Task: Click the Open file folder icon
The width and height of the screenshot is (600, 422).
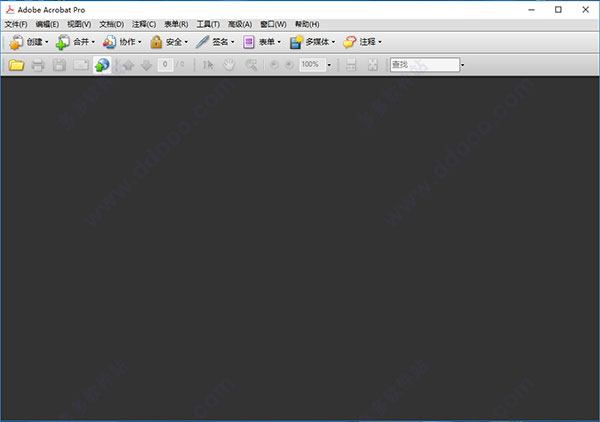Action: coord(16,65)
